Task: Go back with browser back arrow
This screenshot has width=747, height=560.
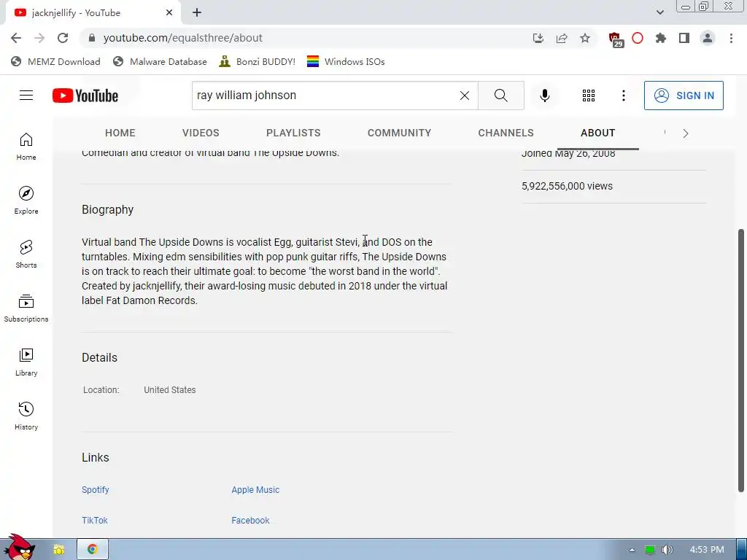Action: coord(16,38)
